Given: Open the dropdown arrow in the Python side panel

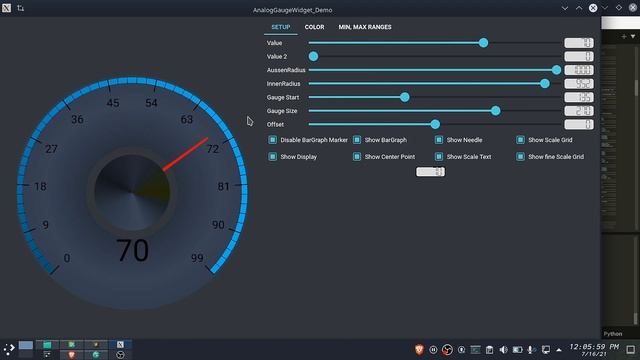Looking at the screenshot, I should 633,37.
